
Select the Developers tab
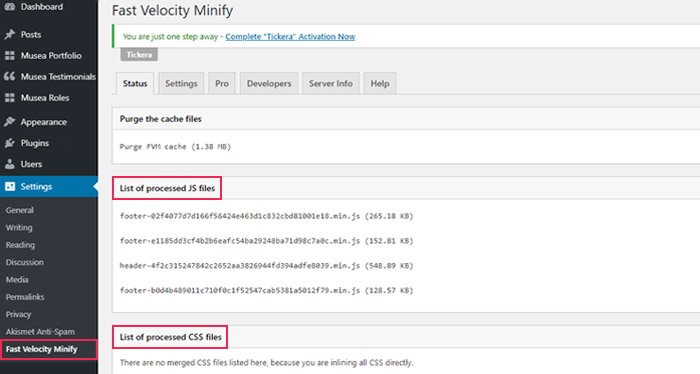(269, 83)
